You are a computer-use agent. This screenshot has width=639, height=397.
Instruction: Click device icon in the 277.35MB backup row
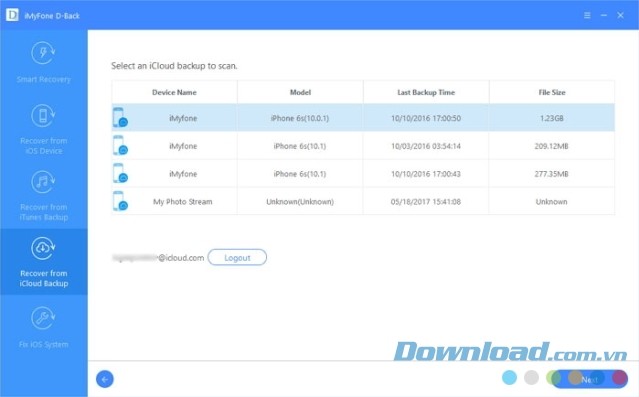tap(120, 173)
